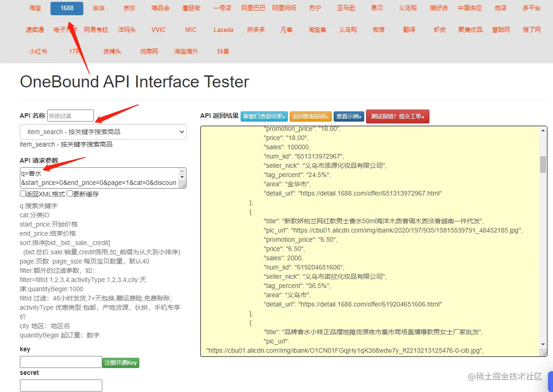
Task: Open the 洋码头 tab
Action: point(127,30)
